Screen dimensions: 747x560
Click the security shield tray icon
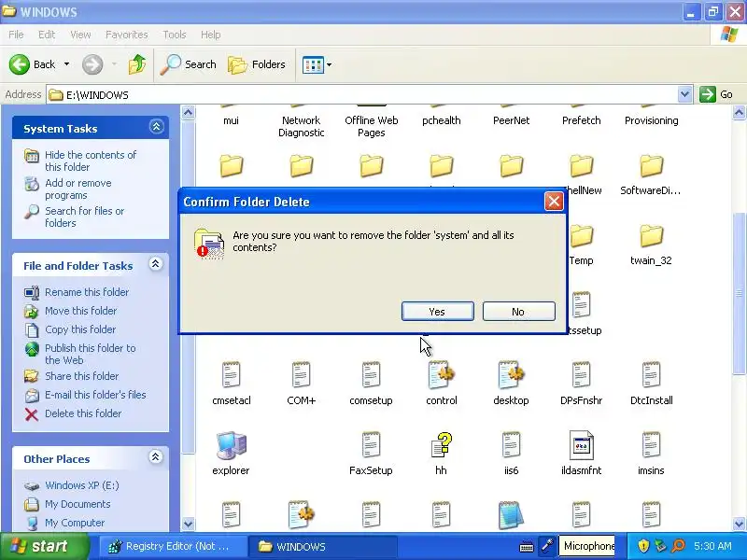pos(643,546)
